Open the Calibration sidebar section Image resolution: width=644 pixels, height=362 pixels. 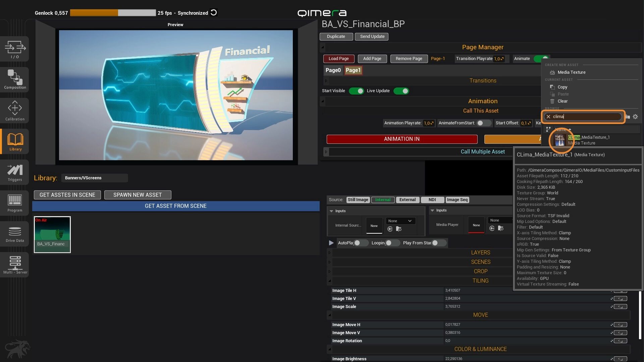15,110
